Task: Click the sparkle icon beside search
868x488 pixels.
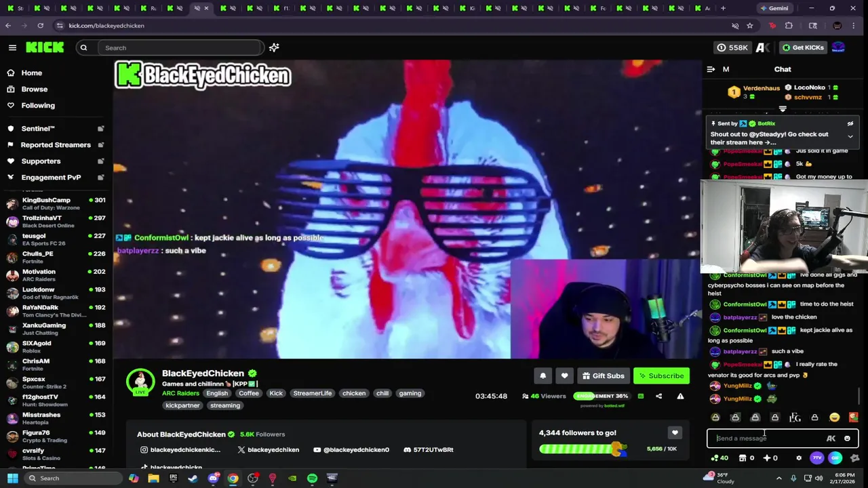Action: tap(274, 47)
